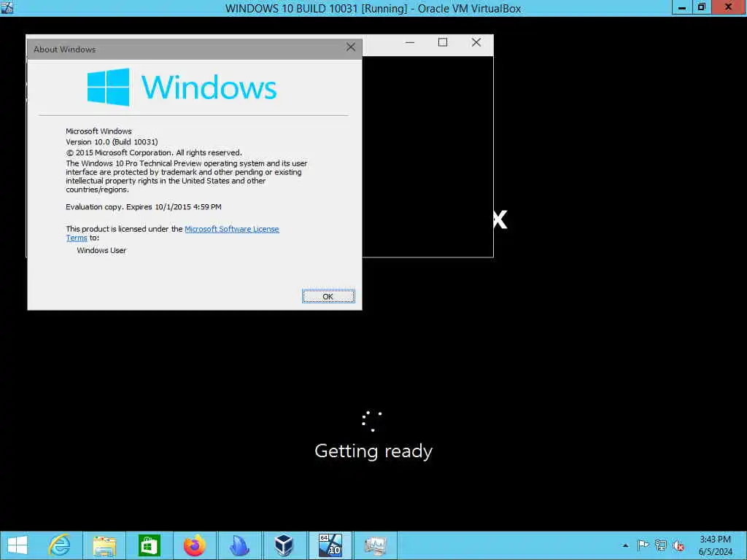Viewport: 747px width, 560px height.
Task: Minimize the window behind About Windows
Action: (x=410, y=42)
